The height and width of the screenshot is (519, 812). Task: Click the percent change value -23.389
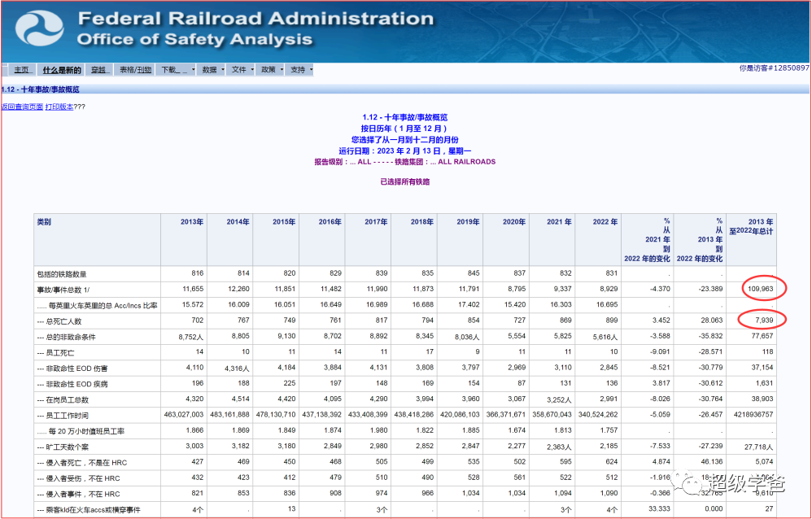click(710, 289)
